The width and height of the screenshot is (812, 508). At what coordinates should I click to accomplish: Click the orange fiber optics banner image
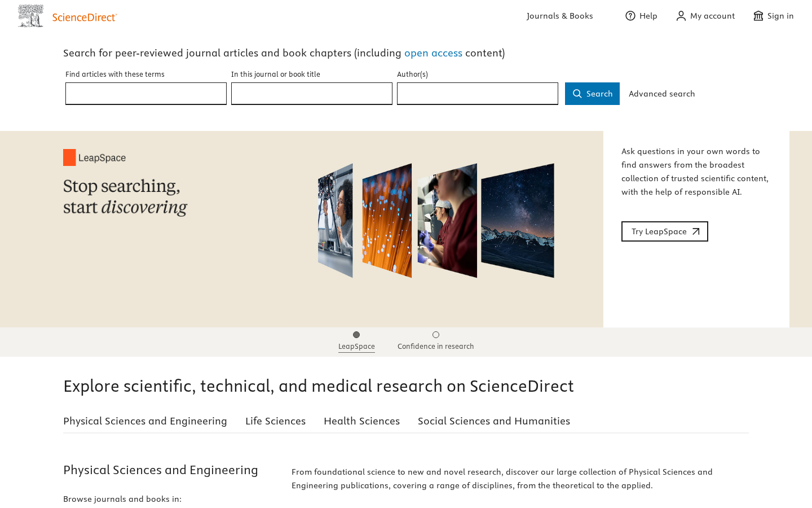pos(387,221)
